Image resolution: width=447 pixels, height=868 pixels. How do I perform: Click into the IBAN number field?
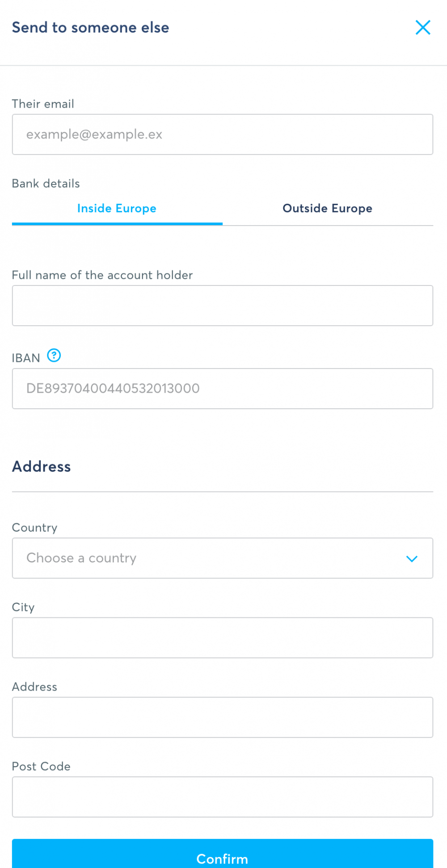222,389
